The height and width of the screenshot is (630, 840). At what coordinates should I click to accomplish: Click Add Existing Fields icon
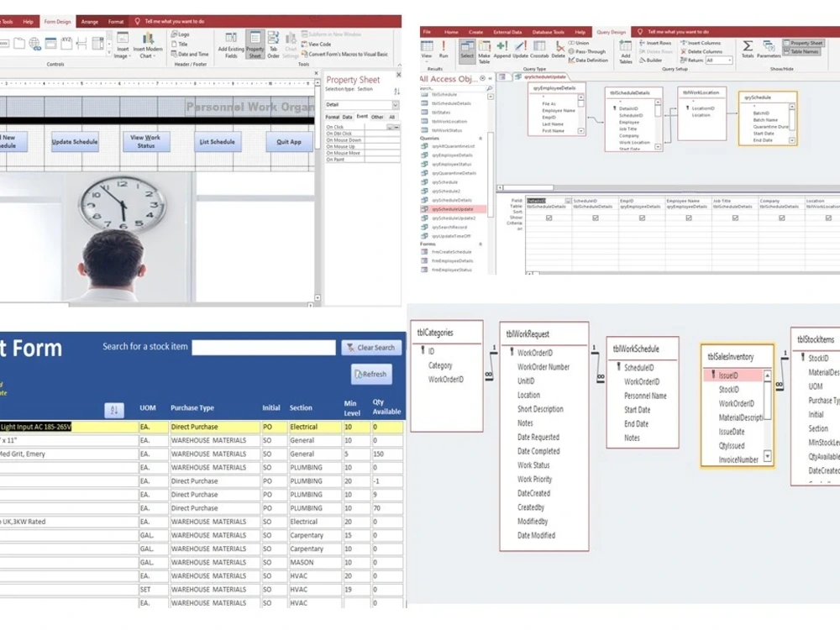[x=231, y=45]
